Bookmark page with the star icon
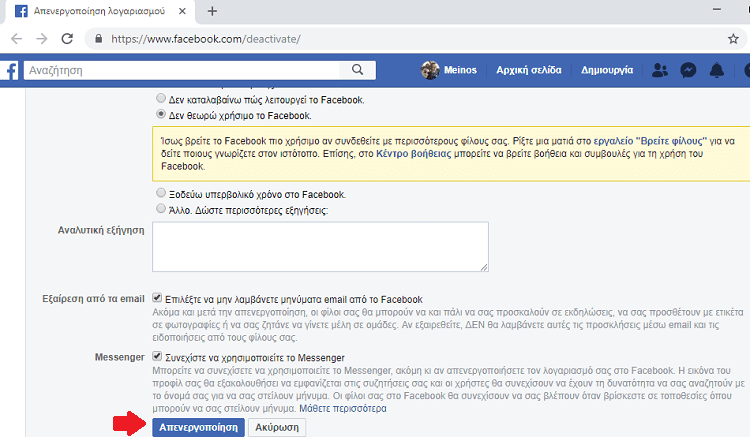 point(733,39)
